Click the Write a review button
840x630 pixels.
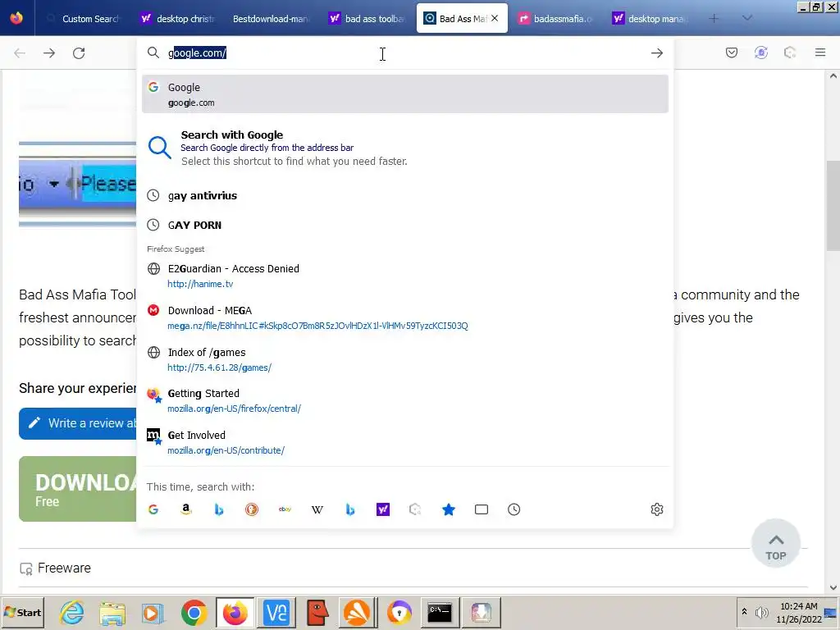[x=78, y=423]
